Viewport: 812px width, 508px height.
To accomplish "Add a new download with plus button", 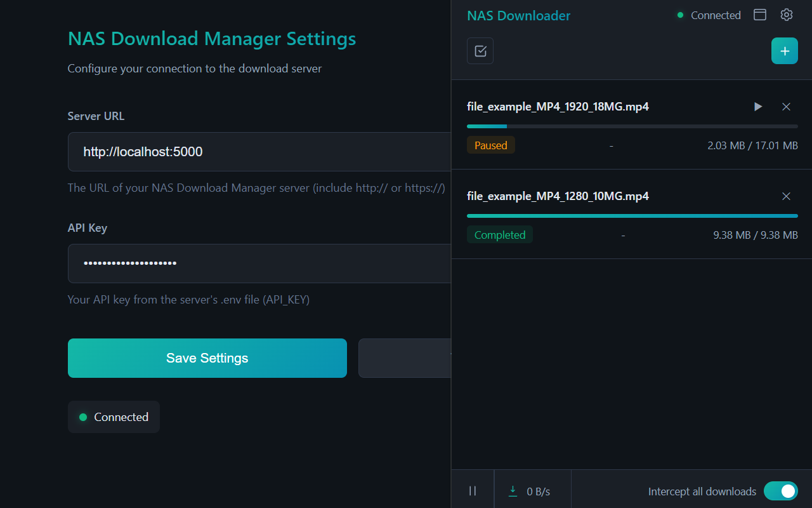I will (x=785, y=51).
